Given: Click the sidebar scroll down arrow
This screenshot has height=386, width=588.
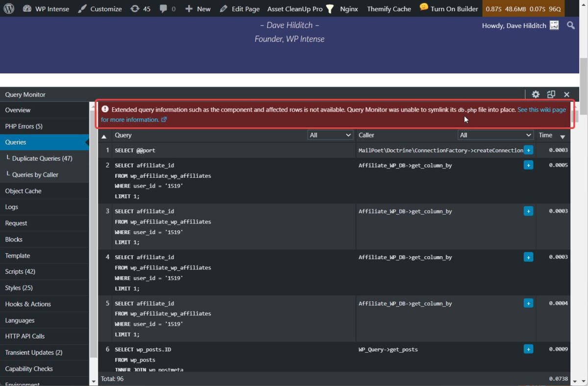Looking at the screenshot, I should coord(94,381).
